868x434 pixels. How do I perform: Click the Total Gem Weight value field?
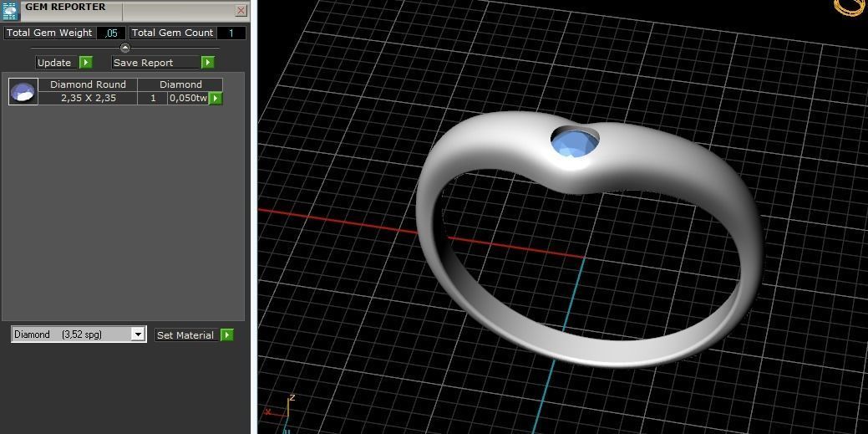(111, 33)
